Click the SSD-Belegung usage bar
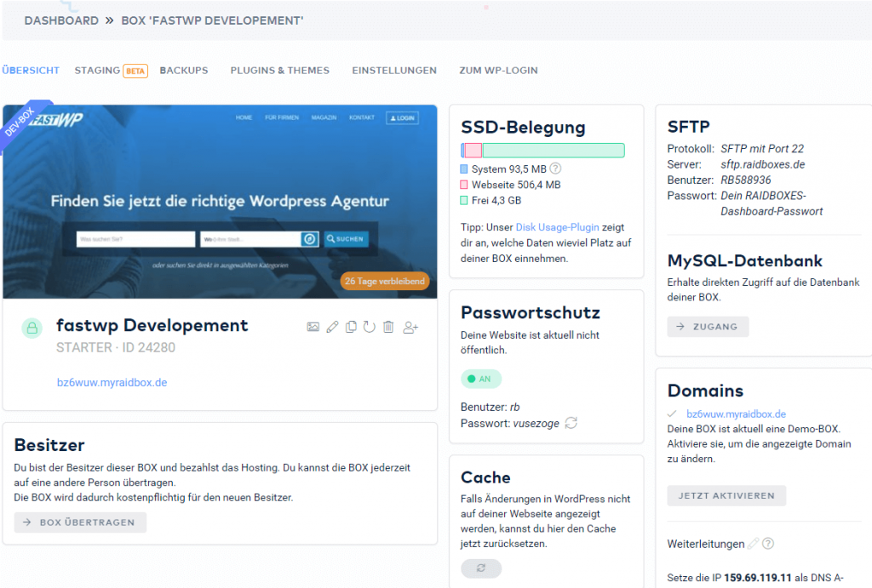 (542, 150)
